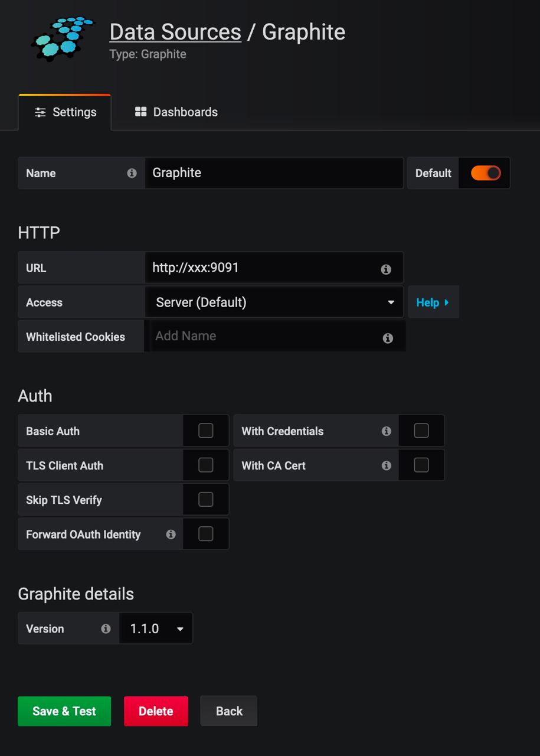This screenshot has height=756, width=540.
Task: Click info icon beside Name label
Action: point(132,173)
